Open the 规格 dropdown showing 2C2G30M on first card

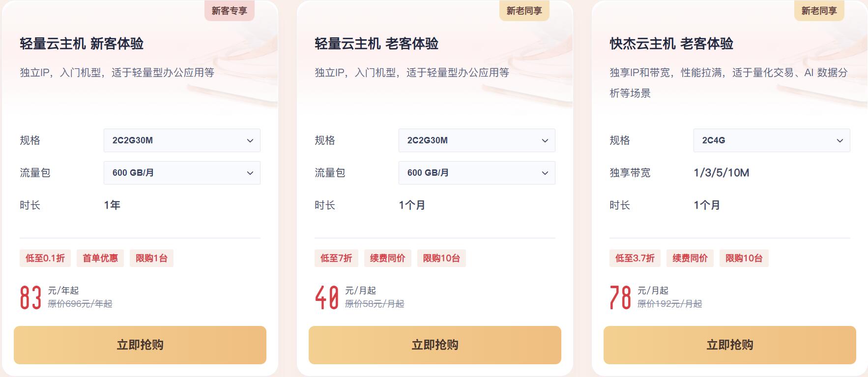click(181, 140)
